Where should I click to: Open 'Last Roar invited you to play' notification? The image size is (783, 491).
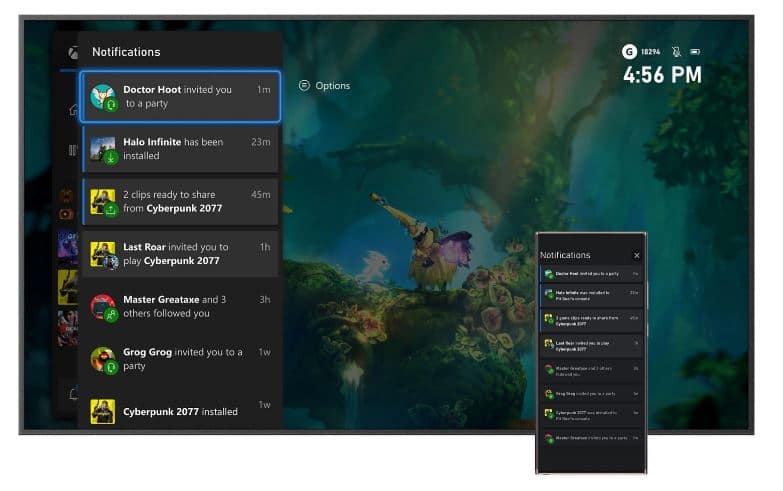(x=180, y=254)
